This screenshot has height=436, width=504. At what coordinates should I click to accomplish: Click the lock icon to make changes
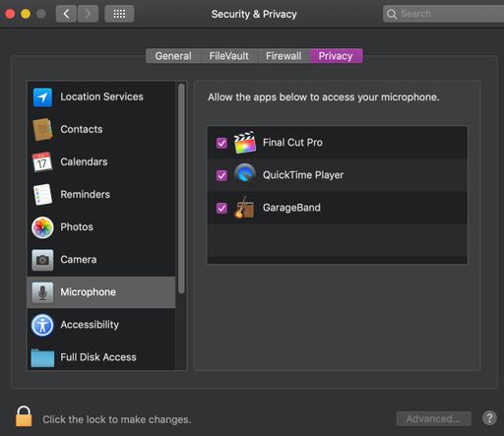(x=24, y=416)
